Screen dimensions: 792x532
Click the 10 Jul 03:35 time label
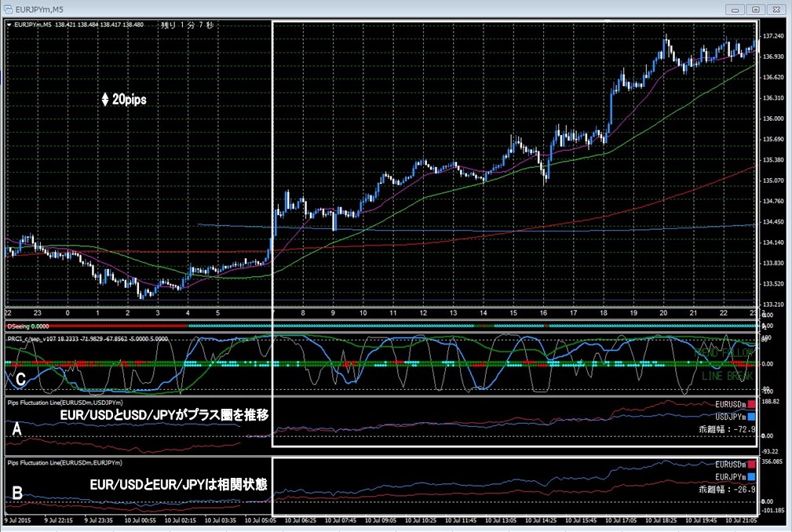click(221, 520)
